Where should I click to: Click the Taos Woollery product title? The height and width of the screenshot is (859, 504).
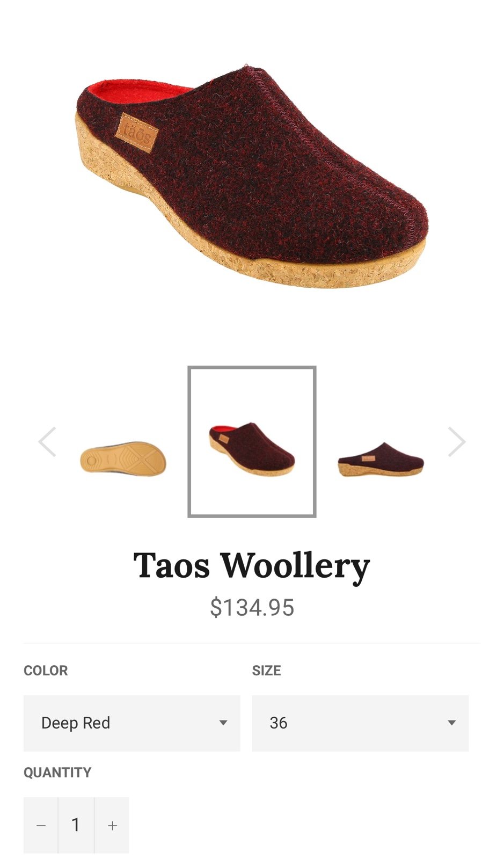click(252, 566)
